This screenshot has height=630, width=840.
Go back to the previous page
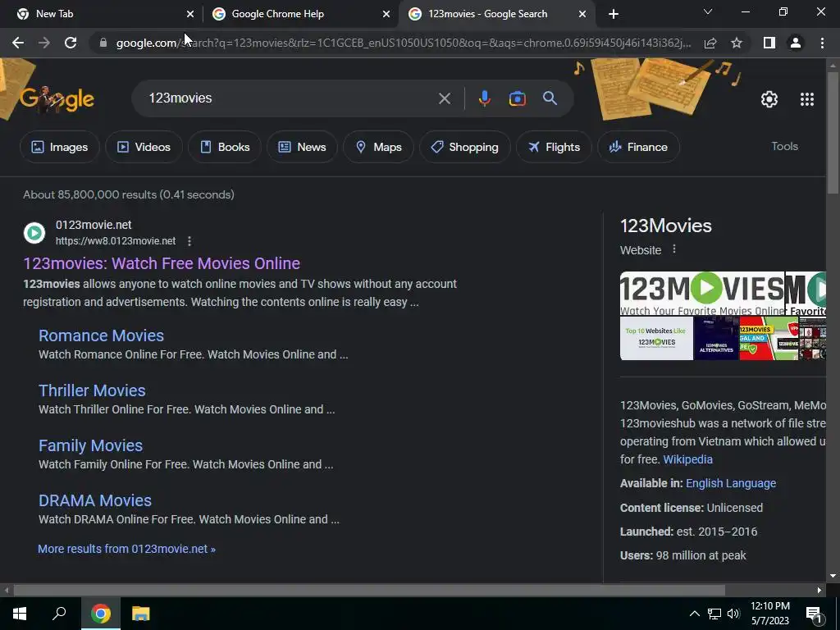[x=18, y=43]
